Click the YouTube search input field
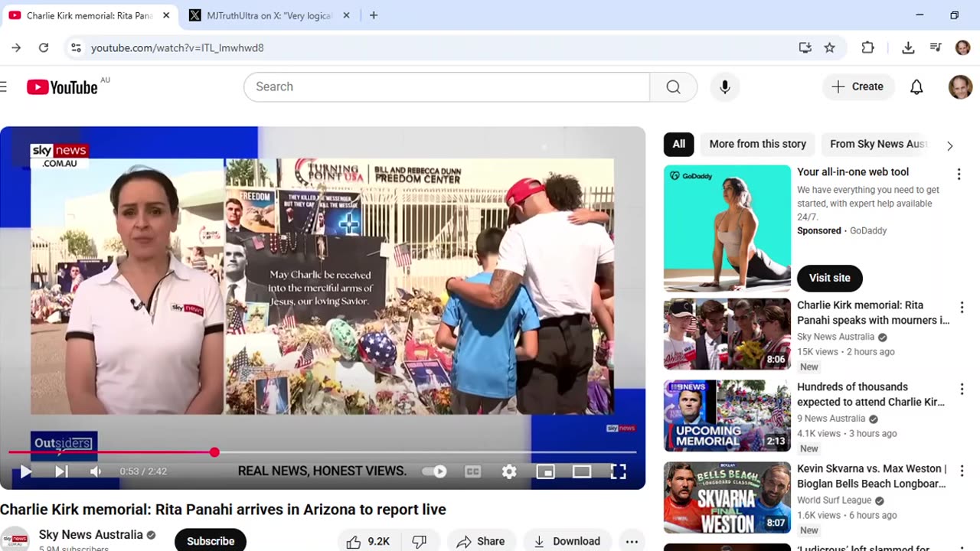 446,86
